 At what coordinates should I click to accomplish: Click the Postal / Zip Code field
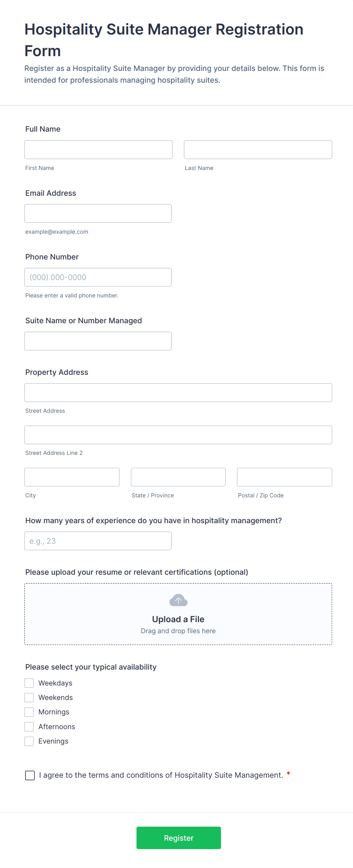click(284, 477)
